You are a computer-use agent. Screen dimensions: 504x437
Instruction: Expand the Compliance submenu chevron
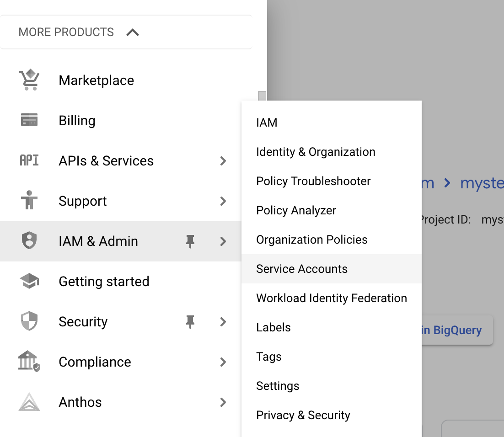coord(223,362)
